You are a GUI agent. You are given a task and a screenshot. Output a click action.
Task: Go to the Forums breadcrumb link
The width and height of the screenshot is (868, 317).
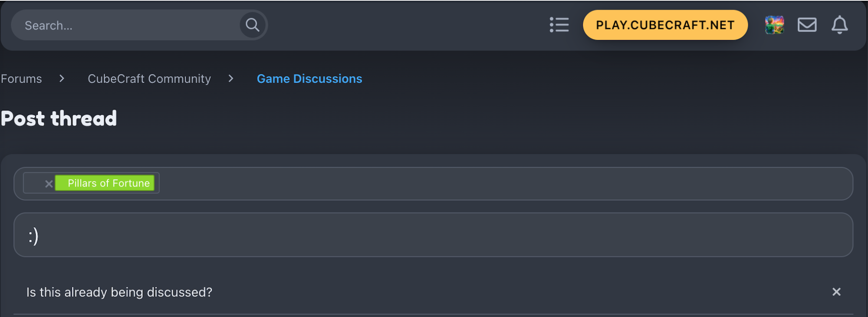pos(21,79)
